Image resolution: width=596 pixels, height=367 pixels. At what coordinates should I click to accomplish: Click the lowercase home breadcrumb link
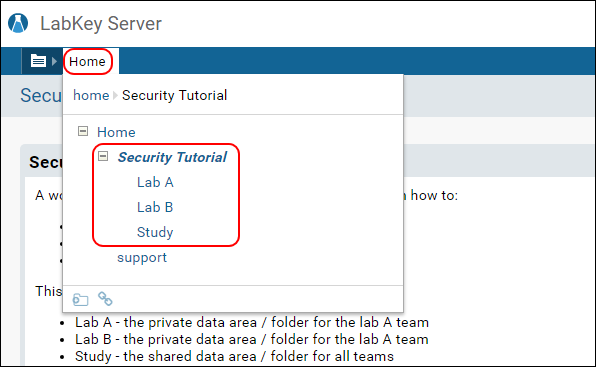pyautogui.click(x=91, y=95)
